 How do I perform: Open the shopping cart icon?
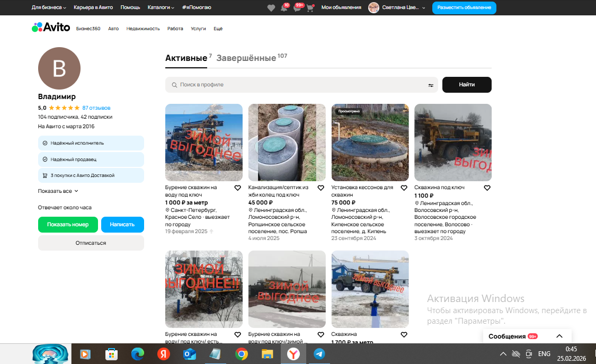310,8
